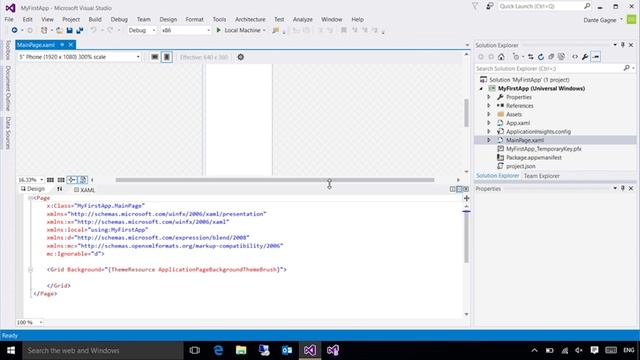Toggle snap to gridlines in designer

point(61,180)
